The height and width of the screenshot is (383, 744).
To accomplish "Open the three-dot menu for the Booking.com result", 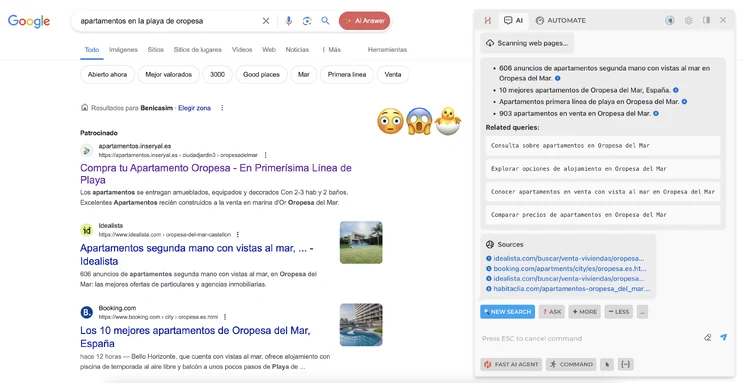I will tap(225, 317).
